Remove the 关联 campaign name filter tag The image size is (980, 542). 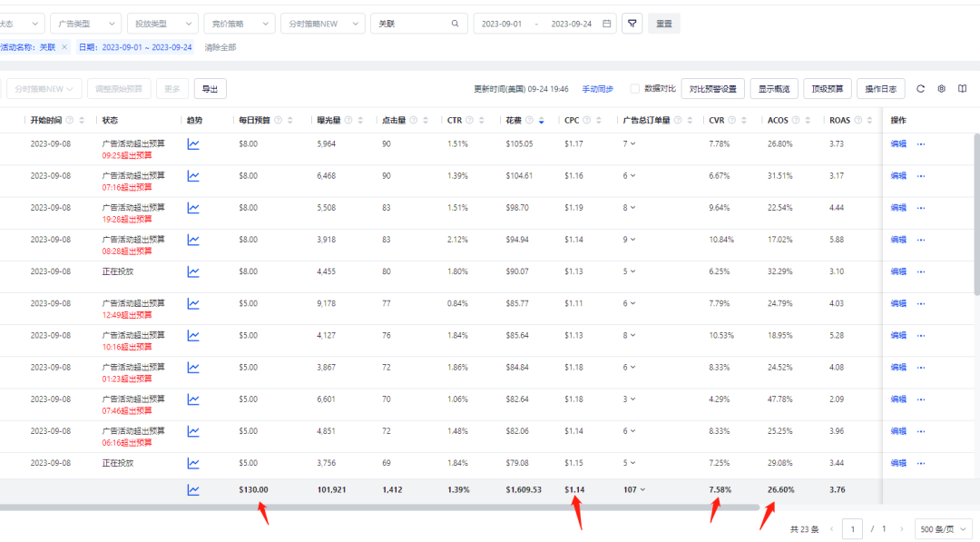click(64, 47)
